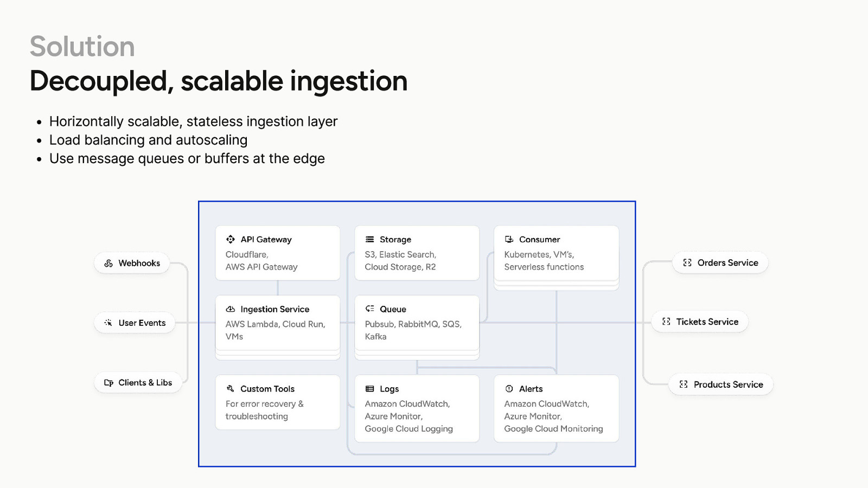
Task: Select the Products Service pill
Action: (720, 384)
